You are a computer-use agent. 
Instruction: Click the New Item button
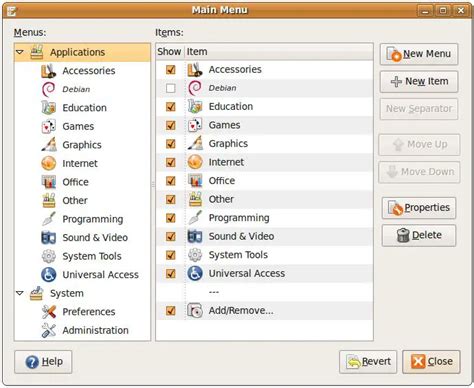pyautogui.click(x=419, y=81)
